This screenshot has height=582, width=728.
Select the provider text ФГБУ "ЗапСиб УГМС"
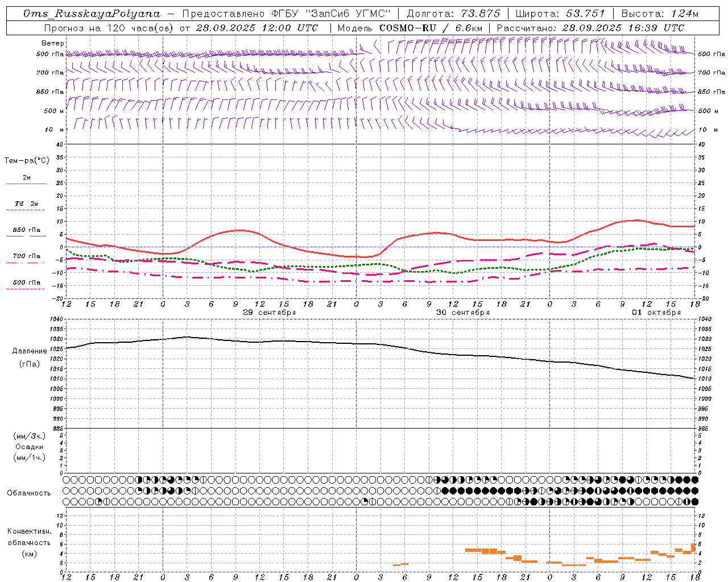pos(332,14)
